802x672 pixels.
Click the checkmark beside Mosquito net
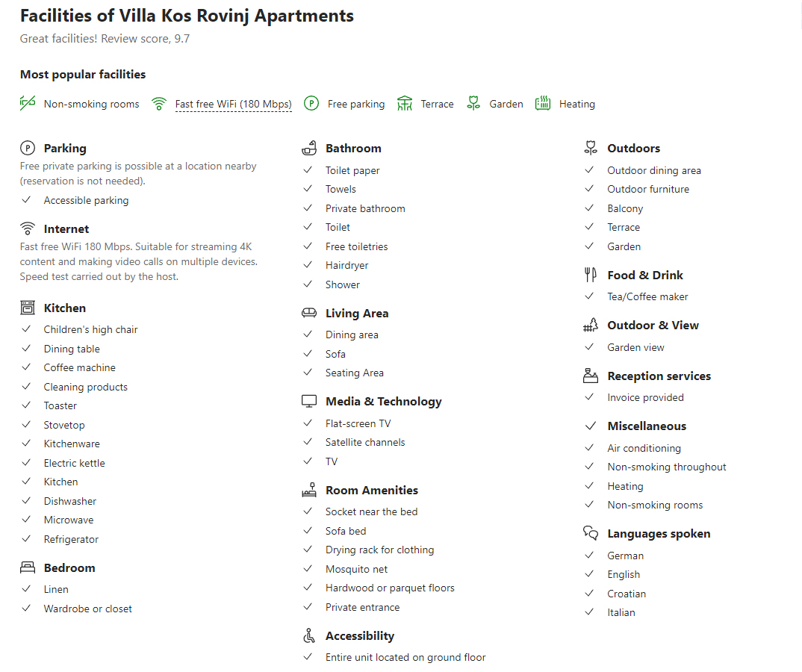[x=308, y=569]
